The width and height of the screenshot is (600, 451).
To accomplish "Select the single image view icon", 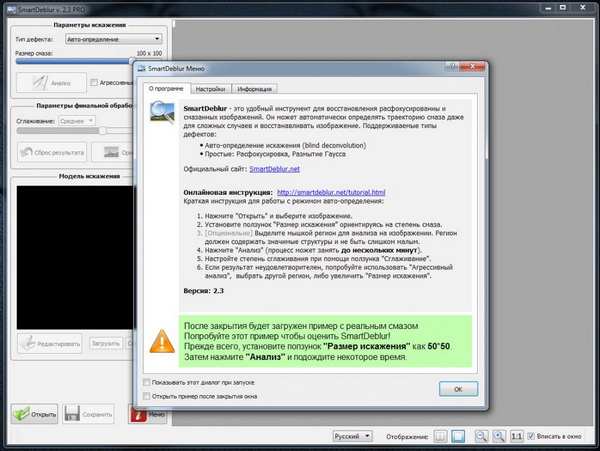I will (x=457, y=437).
